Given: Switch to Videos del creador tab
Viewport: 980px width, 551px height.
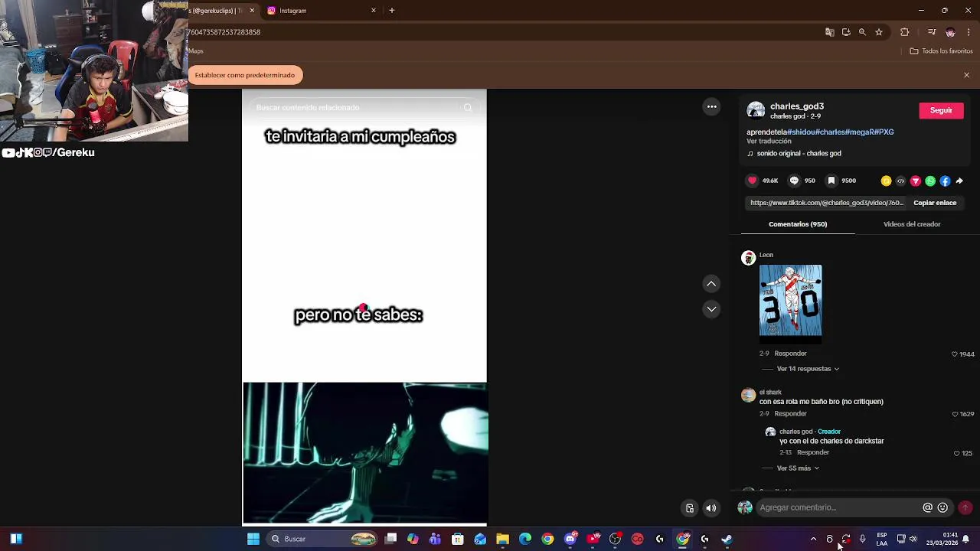Looking at the screenshot, I should tap(912, 224).
